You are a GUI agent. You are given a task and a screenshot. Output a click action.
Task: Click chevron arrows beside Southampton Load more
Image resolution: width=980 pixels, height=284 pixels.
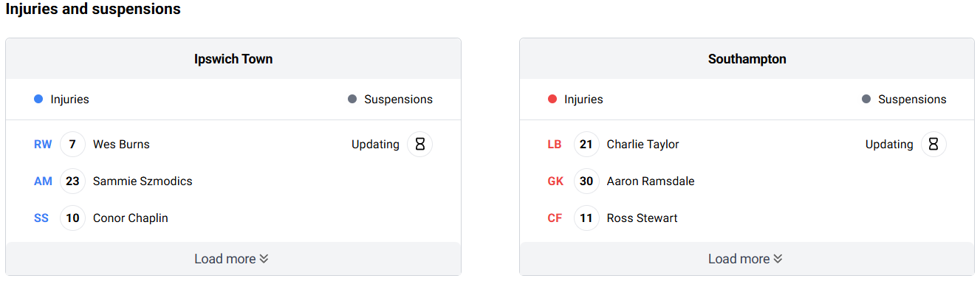(778, 259)
